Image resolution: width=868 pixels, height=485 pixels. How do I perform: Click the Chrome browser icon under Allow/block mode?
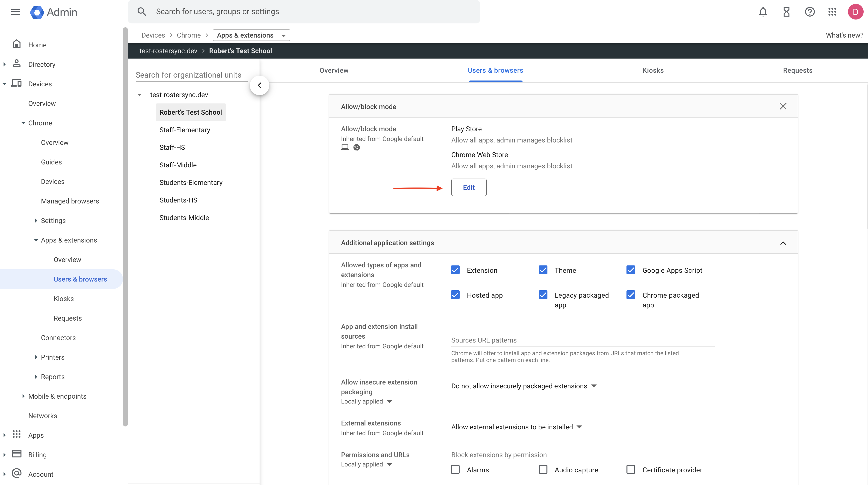(x=356, y=147)
